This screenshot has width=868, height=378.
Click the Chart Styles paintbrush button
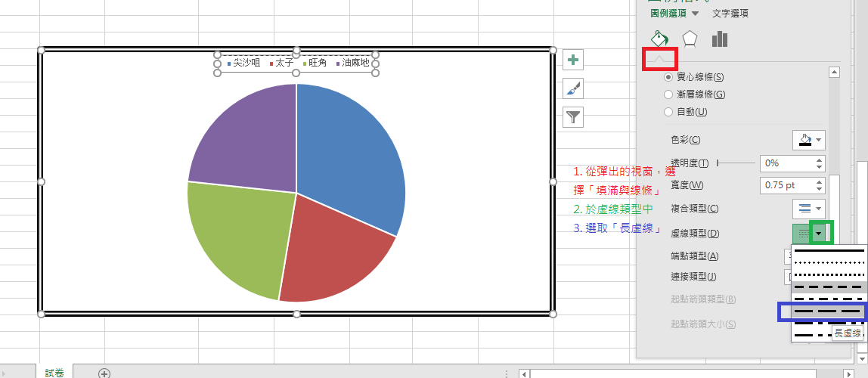573,88
